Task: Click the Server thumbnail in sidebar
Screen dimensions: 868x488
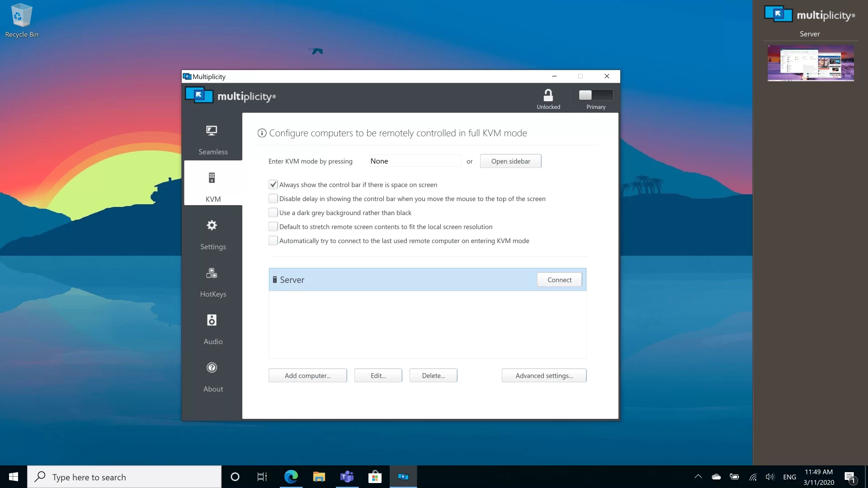Action: coord(810,63)
